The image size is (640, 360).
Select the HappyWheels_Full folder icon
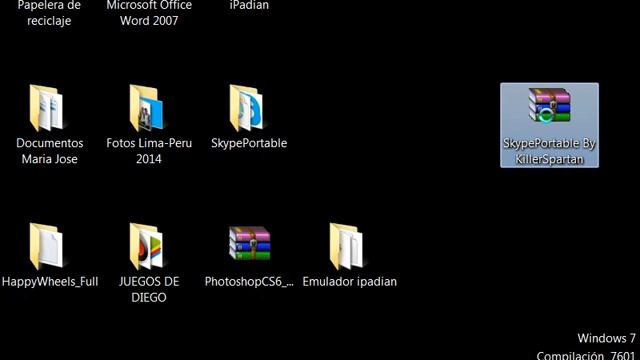(46, 246)
